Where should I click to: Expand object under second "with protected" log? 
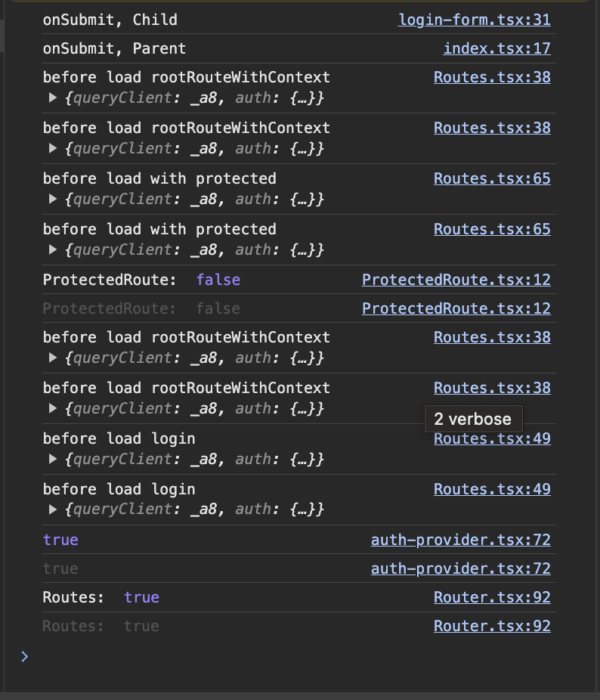53,249
